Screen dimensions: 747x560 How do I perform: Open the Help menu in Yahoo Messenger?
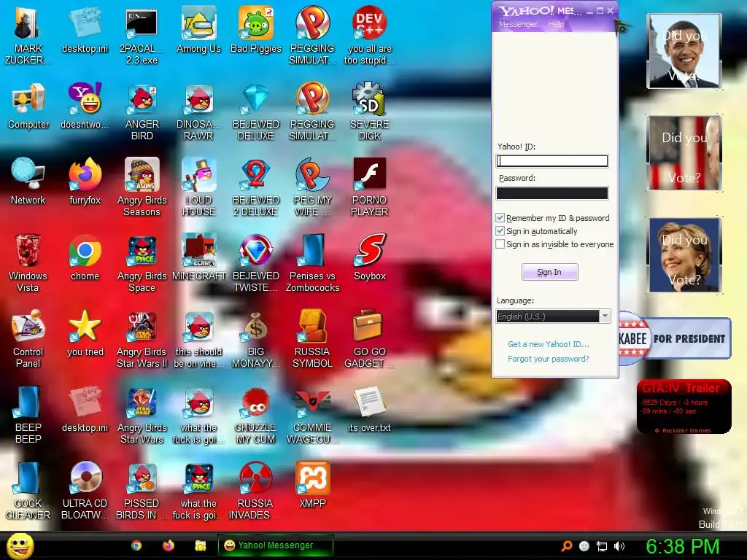click(556, 24)
